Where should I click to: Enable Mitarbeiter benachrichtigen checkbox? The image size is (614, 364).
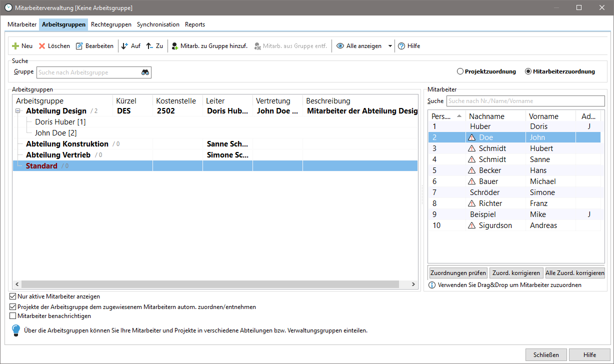[x=13, y=316]
